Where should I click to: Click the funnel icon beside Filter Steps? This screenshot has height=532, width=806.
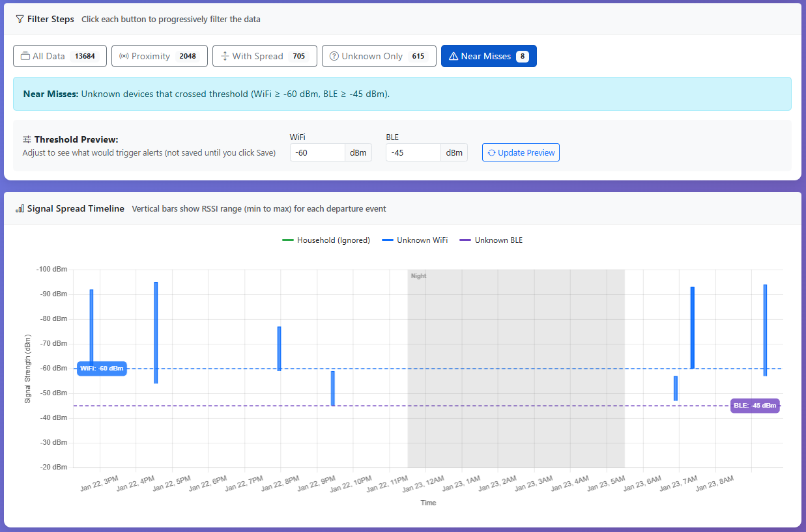click(x=20, y=20)
